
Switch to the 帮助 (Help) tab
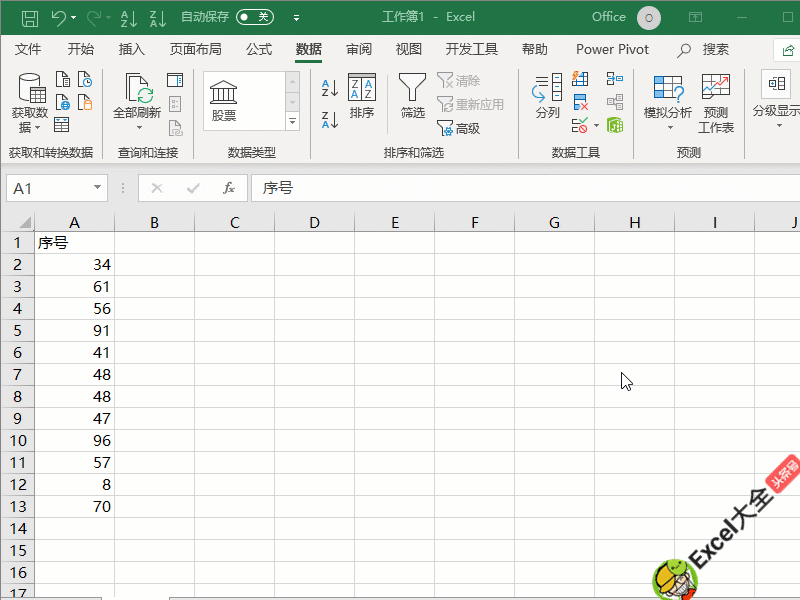click(x=535, y=49)
